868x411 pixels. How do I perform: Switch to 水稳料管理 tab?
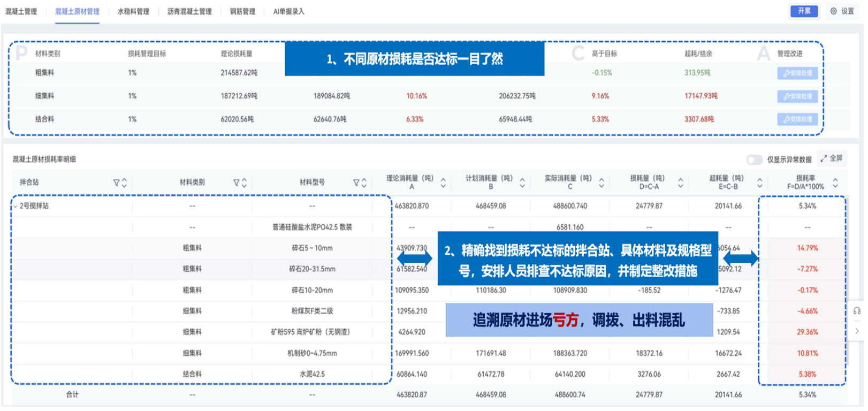click(x=133, y=11)
